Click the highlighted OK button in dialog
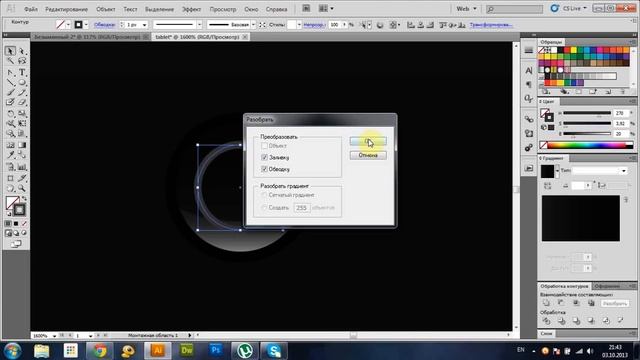 click(368, 141)
